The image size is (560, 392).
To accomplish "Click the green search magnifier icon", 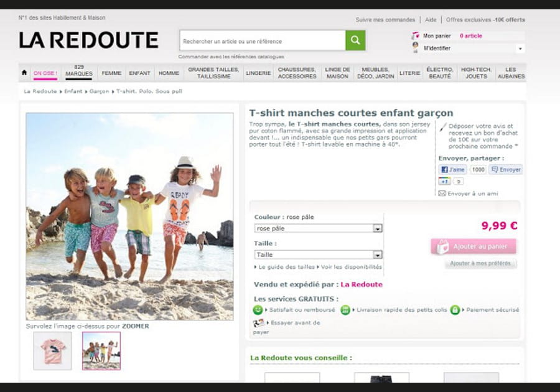I will 355,39.
